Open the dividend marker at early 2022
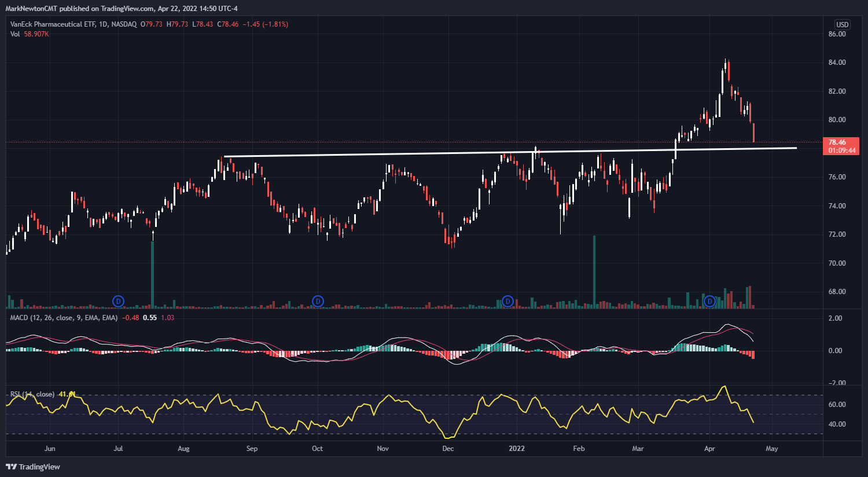 (x=507, y=301)
